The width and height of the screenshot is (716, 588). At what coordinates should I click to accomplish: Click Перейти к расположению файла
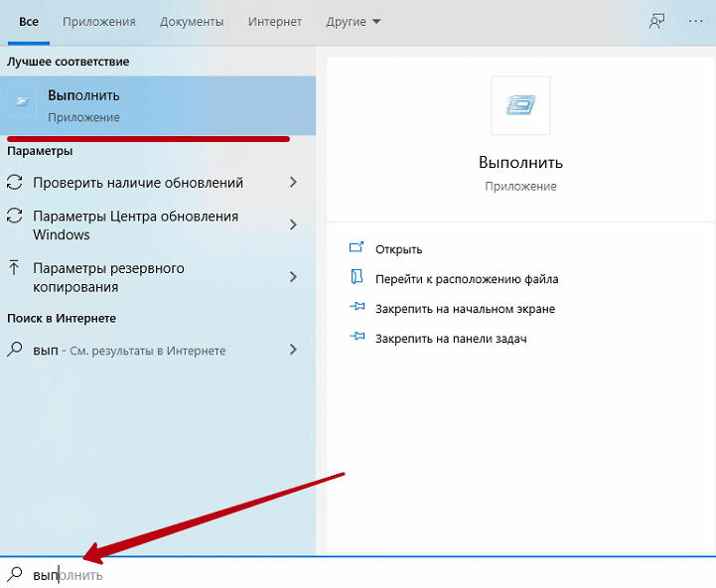[x=467, y=279]
